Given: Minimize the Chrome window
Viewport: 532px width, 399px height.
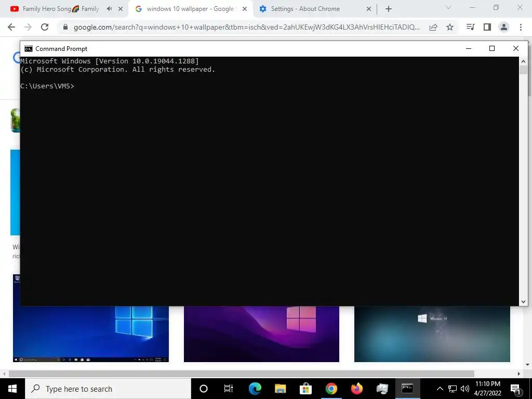Looking at the screenshot, I should tap(472, 7).
